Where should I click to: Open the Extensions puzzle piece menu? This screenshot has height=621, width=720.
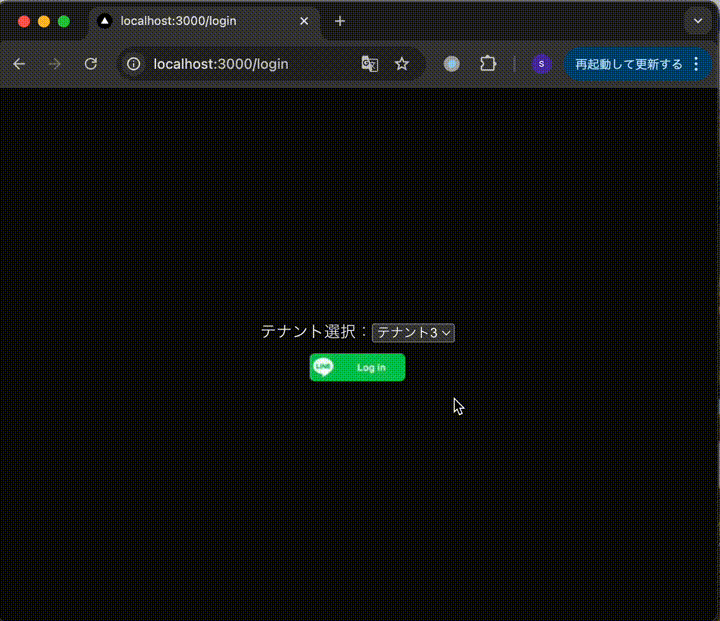coord(488,64)
